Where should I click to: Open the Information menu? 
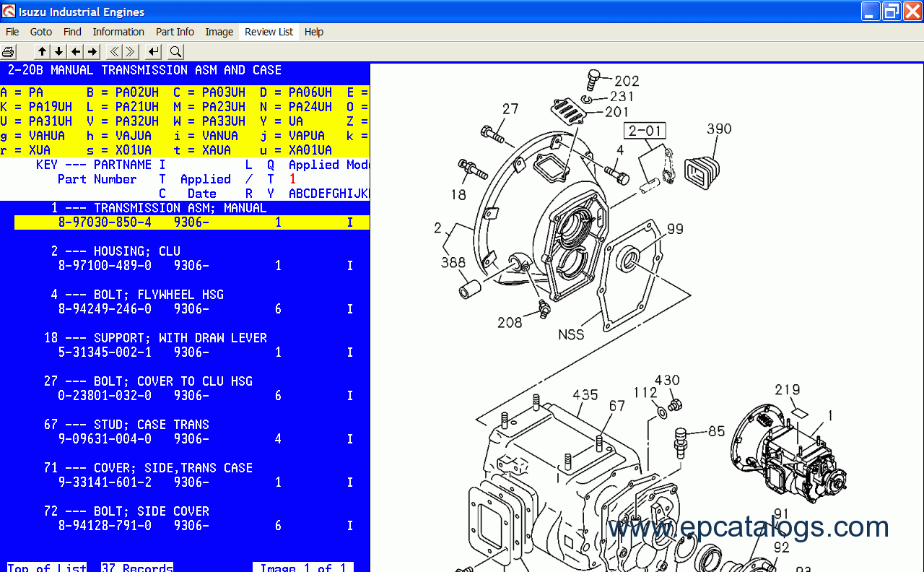click(x=118, y=32)
